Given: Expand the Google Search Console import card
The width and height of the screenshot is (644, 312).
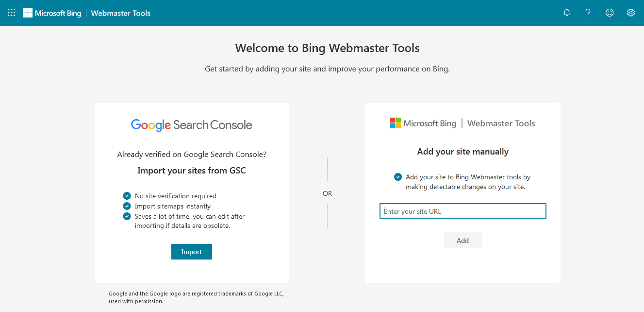Looking at the screenshot, I should (x=191, y=192).
